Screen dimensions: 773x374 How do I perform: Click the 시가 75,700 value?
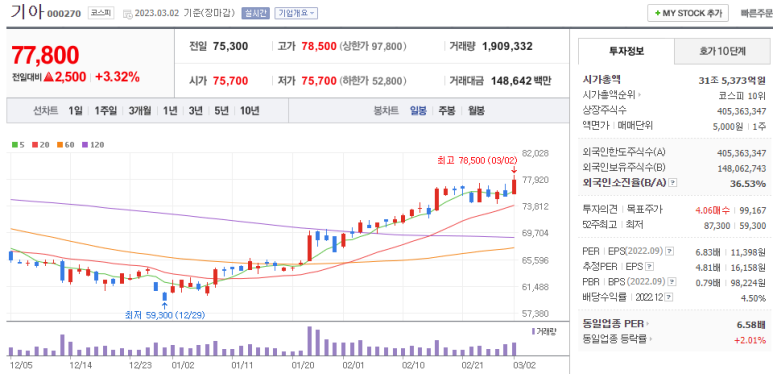coord(230,81)
